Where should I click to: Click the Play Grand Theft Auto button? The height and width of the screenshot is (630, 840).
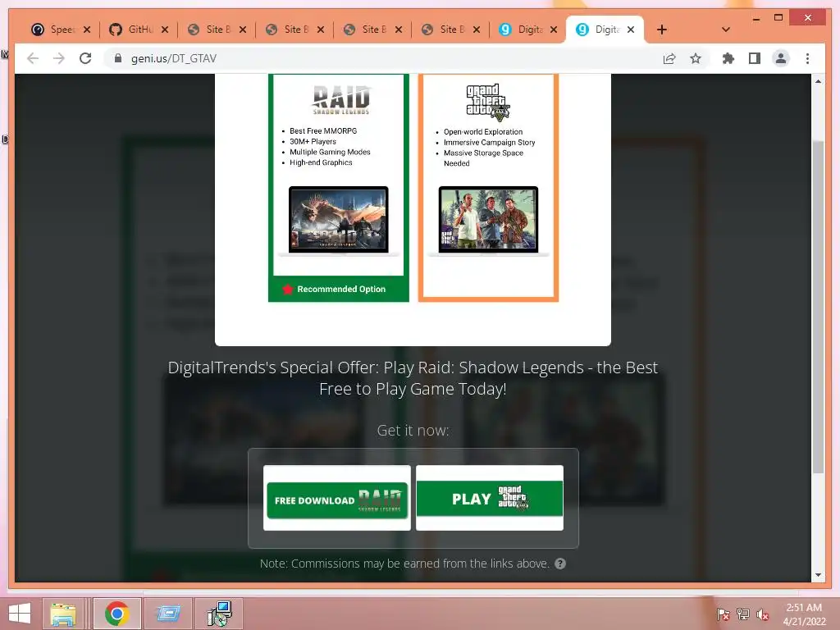click(x=490, y=499)
